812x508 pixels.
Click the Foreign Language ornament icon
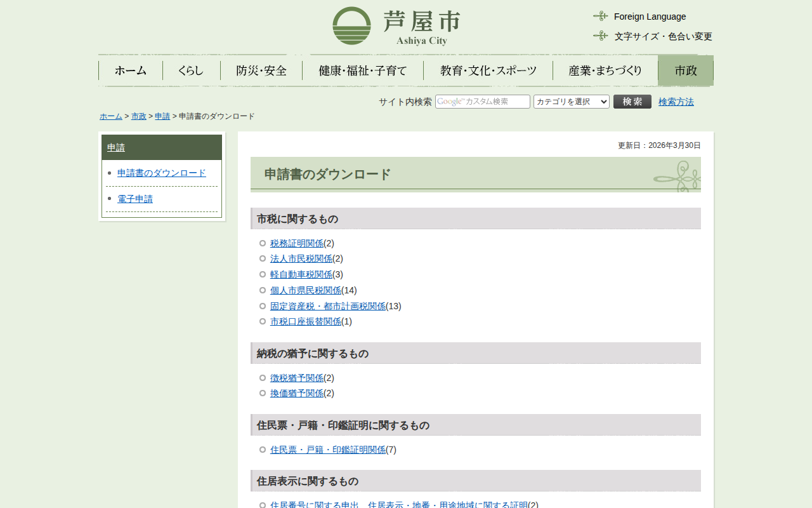(600, 17)
